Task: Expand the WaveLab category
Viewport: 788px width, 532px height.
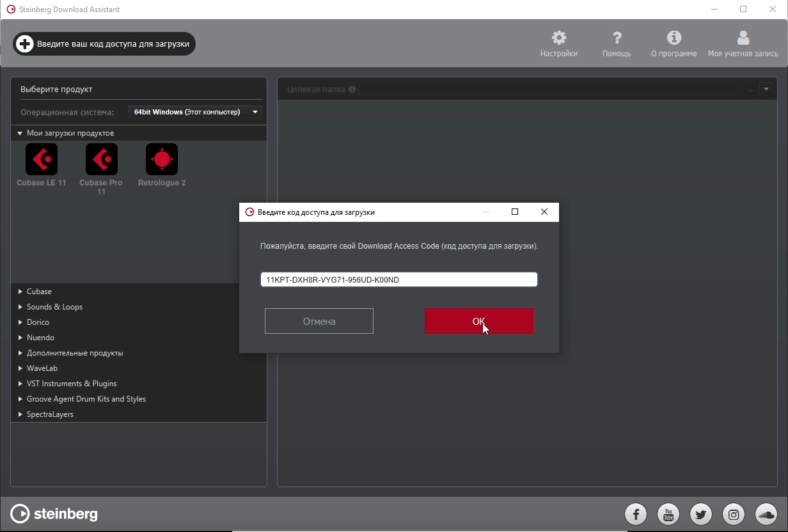Action: 20,368
